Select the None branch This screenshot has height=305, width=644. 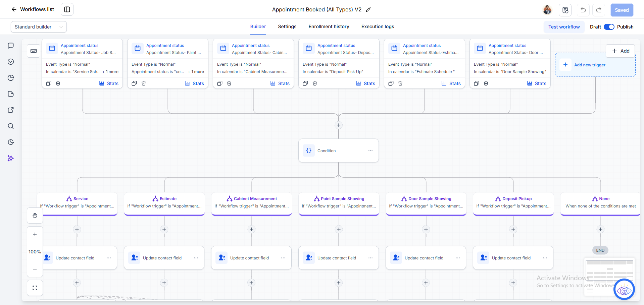click(601, 203)
